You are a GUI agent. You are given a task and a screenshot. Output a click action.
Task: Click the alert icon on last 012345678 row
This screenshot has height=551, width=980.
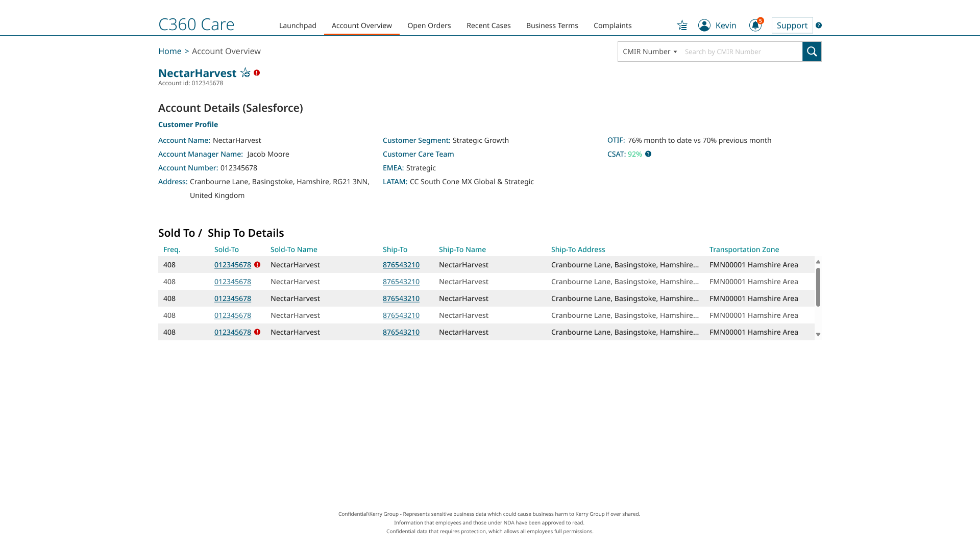(257, 332)
